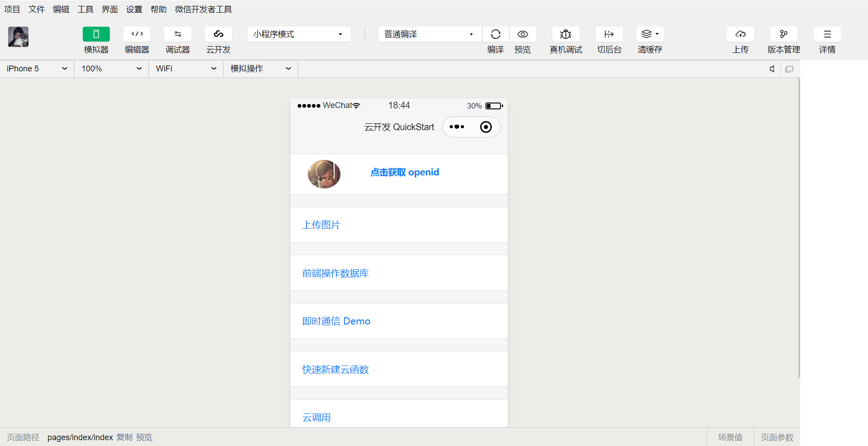
Task: Click the 云调用 link
Action: pos(316,418)
